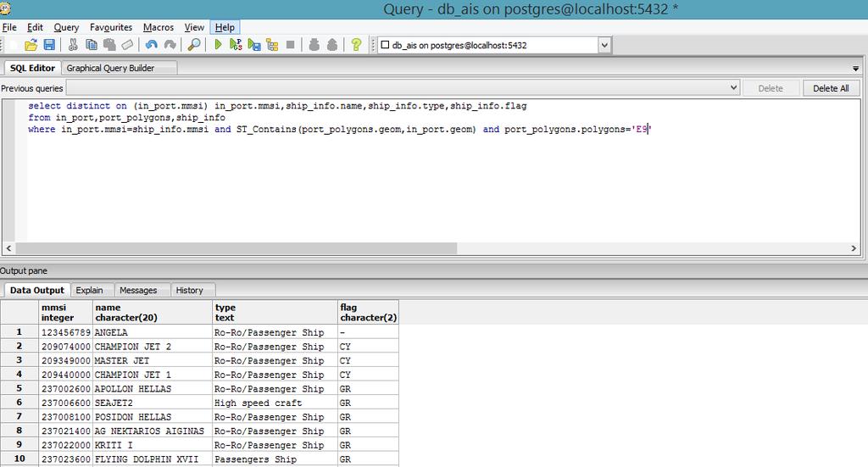
Task: Select row number 1 header
Action: pos(19,332)
